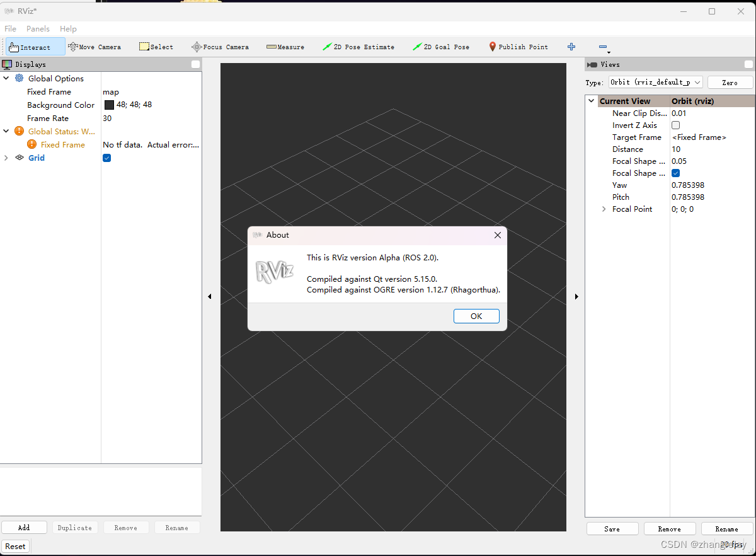Minimize the RViz window
The height and width of the screenshot is (556, 756).
coord(683,11)
